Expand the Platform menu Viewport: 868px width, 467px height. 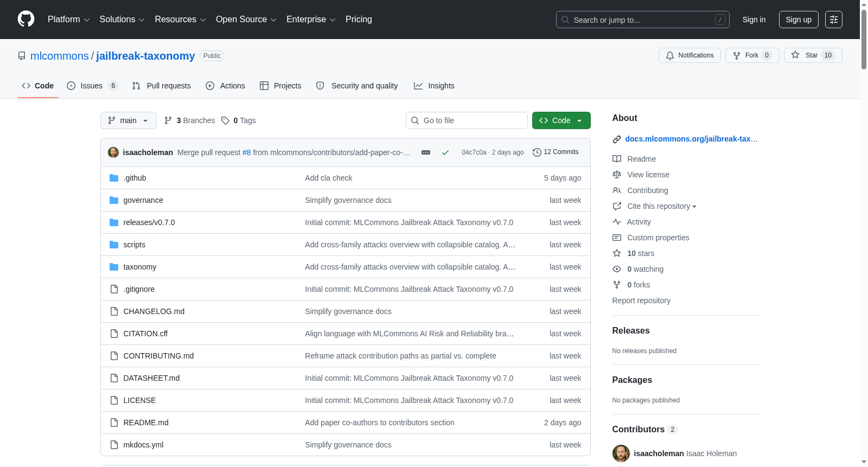[68, 20]
